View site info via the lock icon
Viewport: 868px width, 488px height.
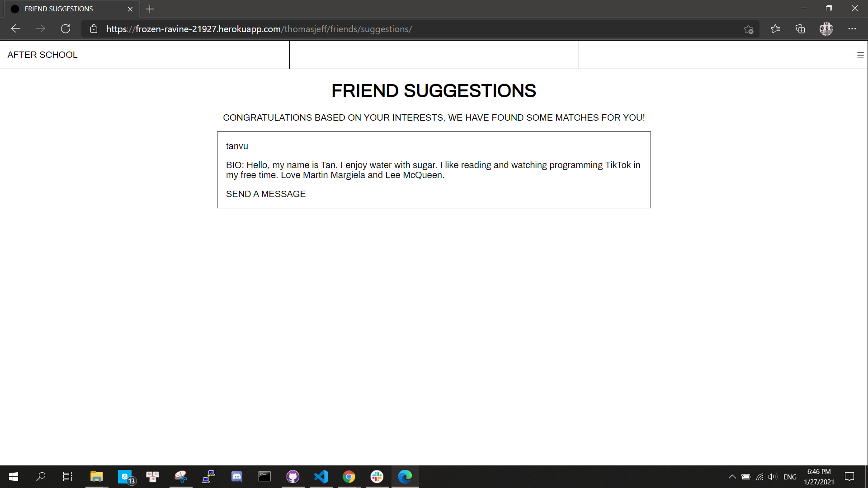tap(94, 29)
